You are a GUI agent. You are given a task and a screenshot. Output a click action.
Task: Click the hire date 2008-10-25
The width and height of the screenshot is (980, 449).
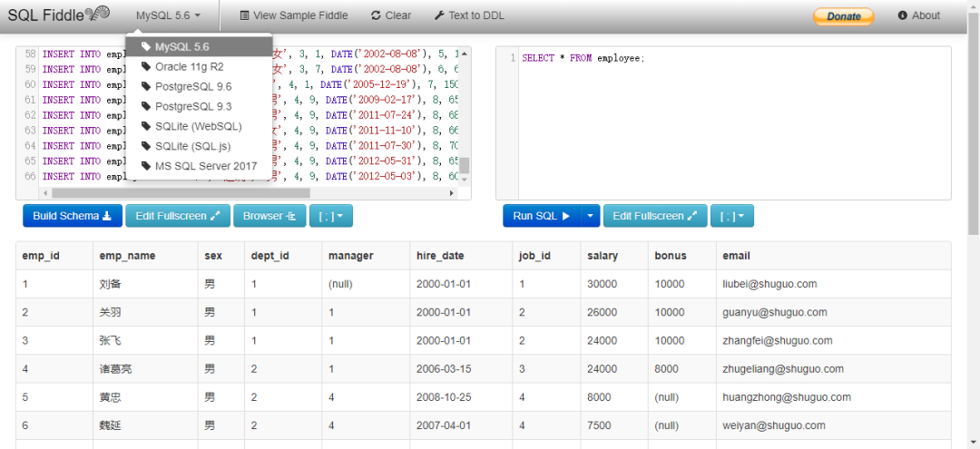click(444, 397)
